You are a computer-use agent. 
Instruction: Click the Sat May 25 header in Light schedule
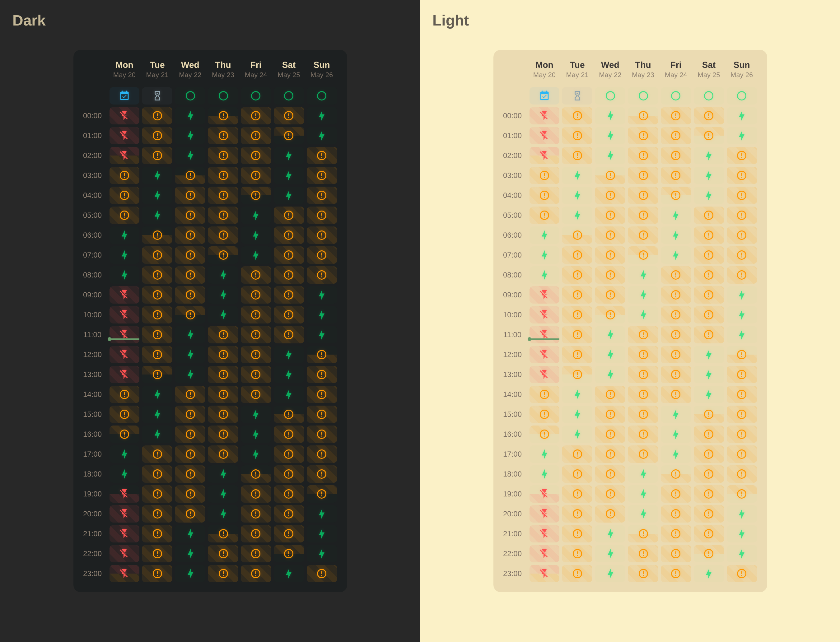pos(709,69)
